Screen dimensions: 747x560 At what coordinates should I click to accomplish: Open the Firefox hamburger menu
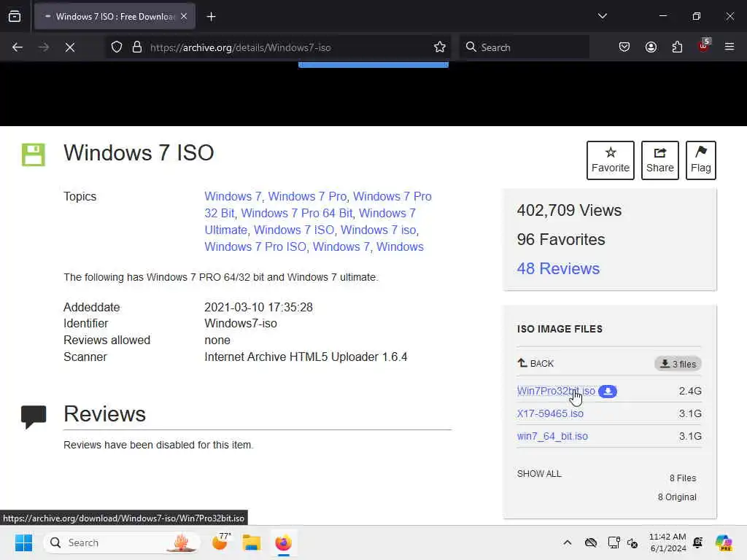pos(729,47)
